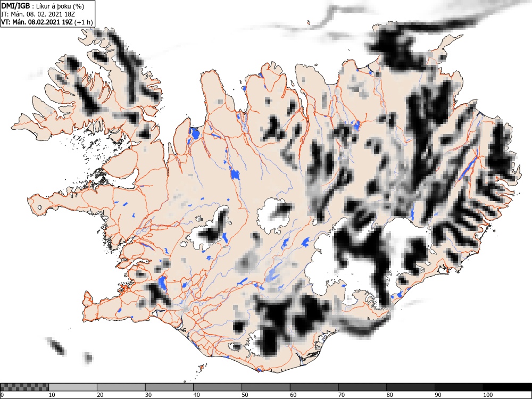Viewport: 532px width, 399px height.
Task: Click the legend label "10"
Action: (52, 395)
